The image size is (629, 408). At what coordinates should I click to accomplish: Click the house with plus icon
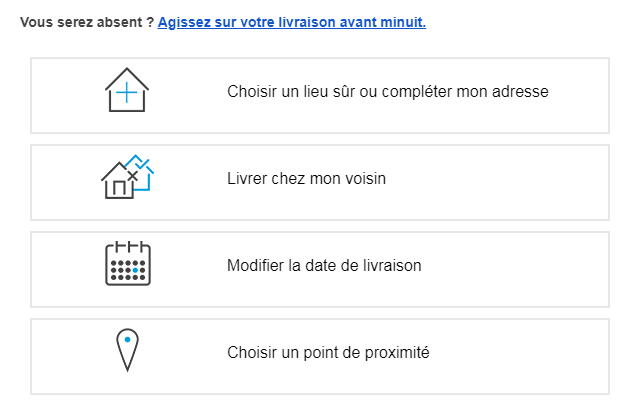[127, 91]
